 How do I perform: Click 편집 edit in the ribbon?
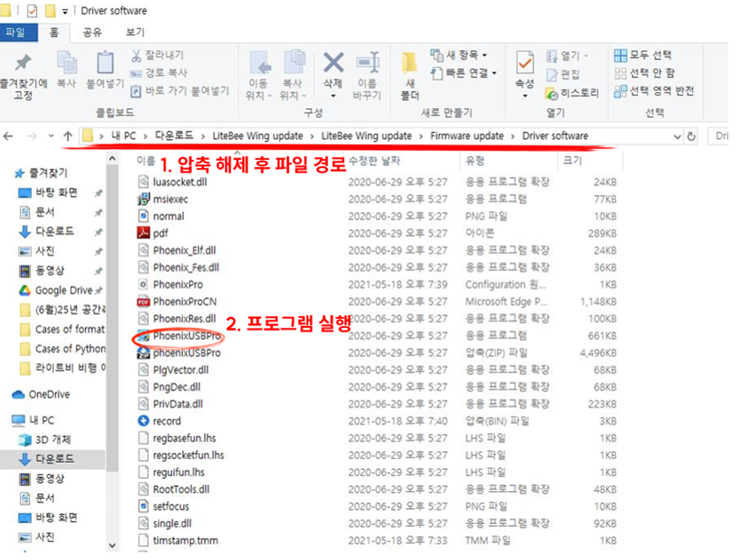pyautogui.click(x=563, y=74)
